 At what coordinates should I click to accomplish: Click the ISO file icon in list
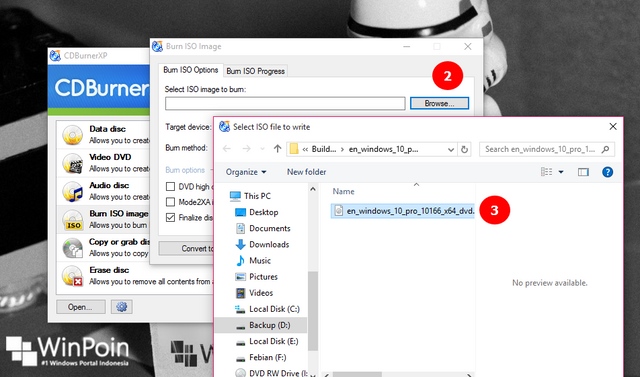coord(338,211)
